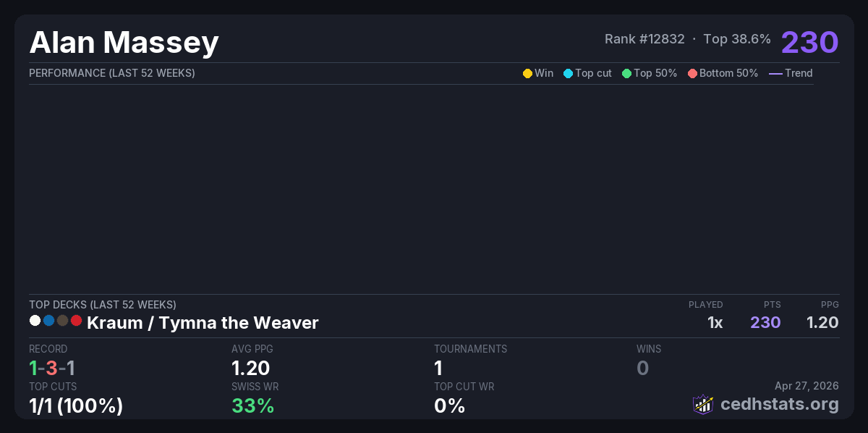
Task: Toggle the cyan Top cut legend marker
Action: [x=568, y=73]
